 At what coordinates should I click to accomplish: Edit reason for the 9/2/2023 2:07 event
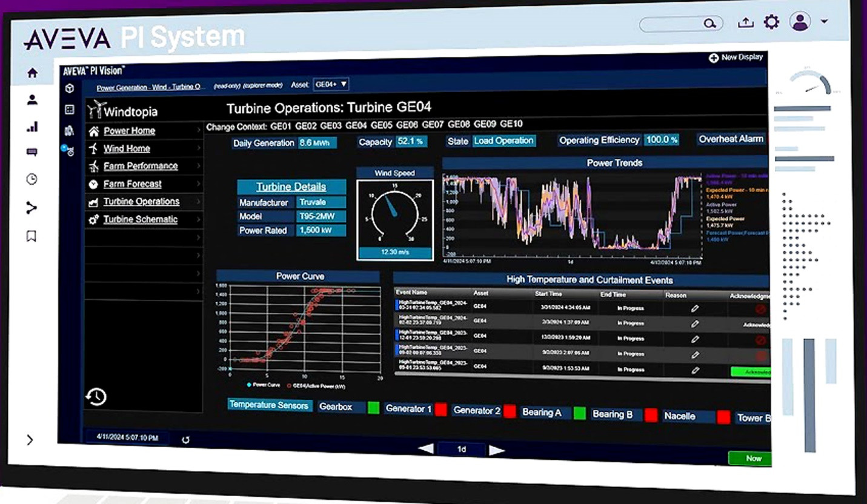[x=695, y=354]
